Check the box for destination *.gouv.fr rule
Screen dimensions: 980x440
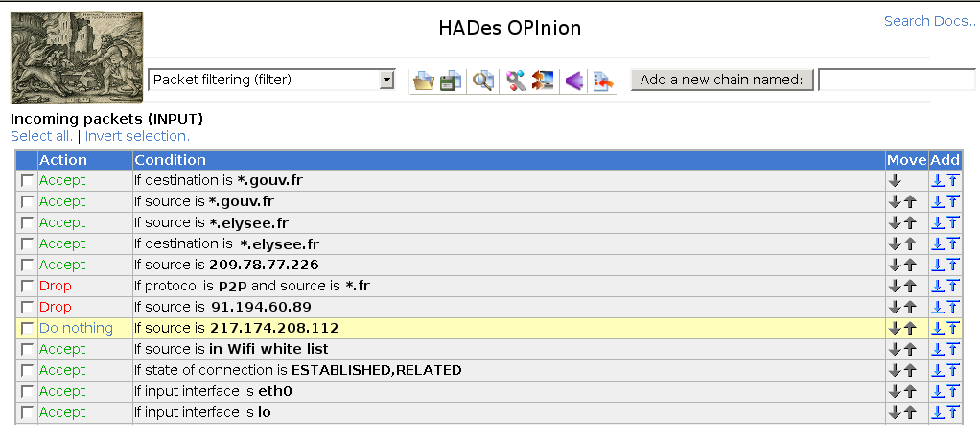(27, 180)
